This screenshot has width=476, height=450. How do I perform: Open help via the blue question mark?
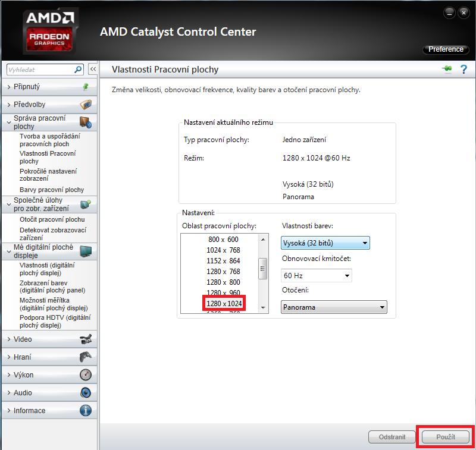[464, 69]
